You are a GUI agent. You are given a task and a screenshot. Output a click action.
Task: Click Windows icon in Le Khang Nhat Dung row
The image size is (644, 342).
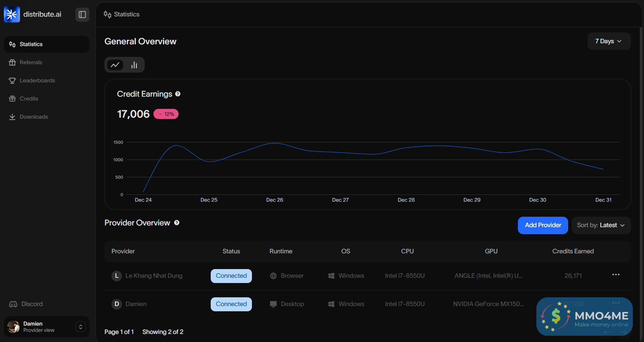click(x=331, y=276)
